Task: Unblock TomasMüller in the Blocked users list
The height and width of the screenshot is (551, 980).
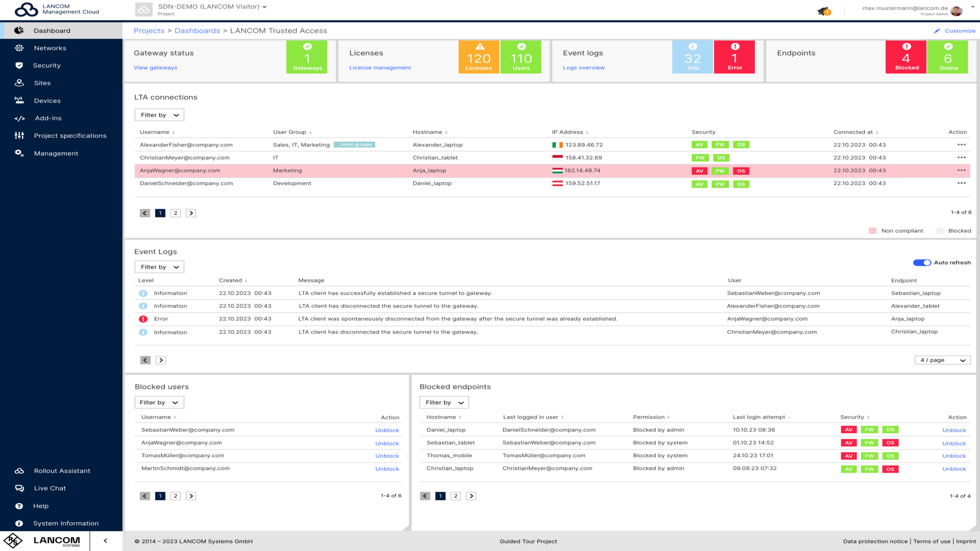Action: (x=387, y=456)
